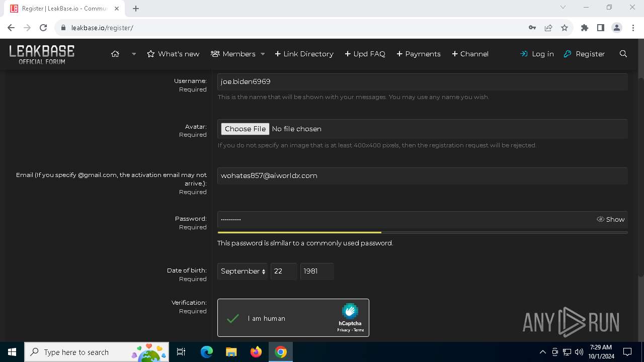Open the tab search chevron

[x=563, y=7]
